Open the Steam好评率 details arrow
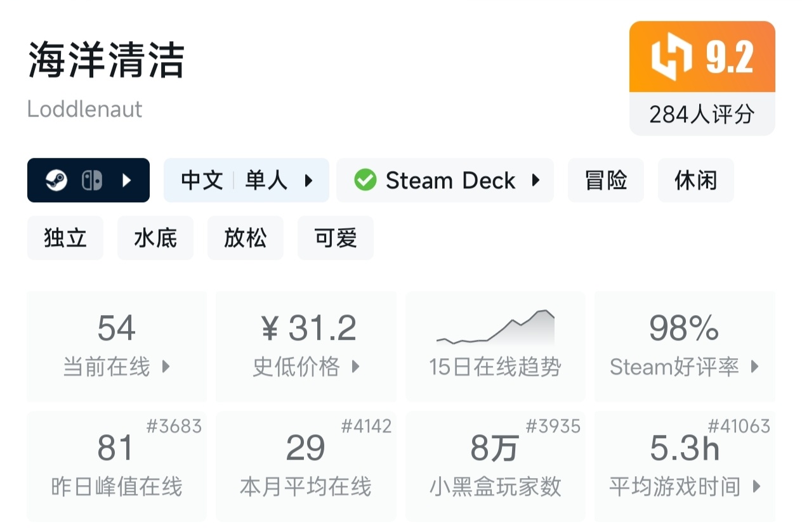The height and width of the screenshot is (532, 802). pos(755,367)
